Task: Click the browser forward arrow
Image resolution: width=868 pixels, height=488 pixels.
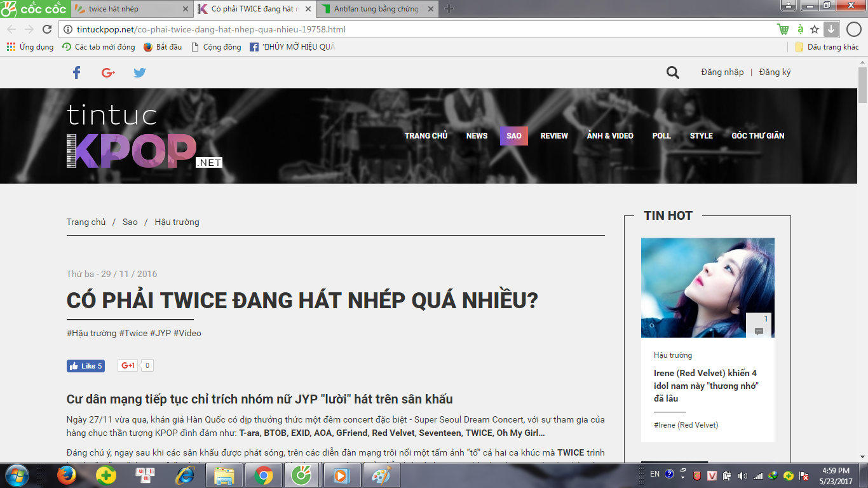Action: tap(29, 29)
